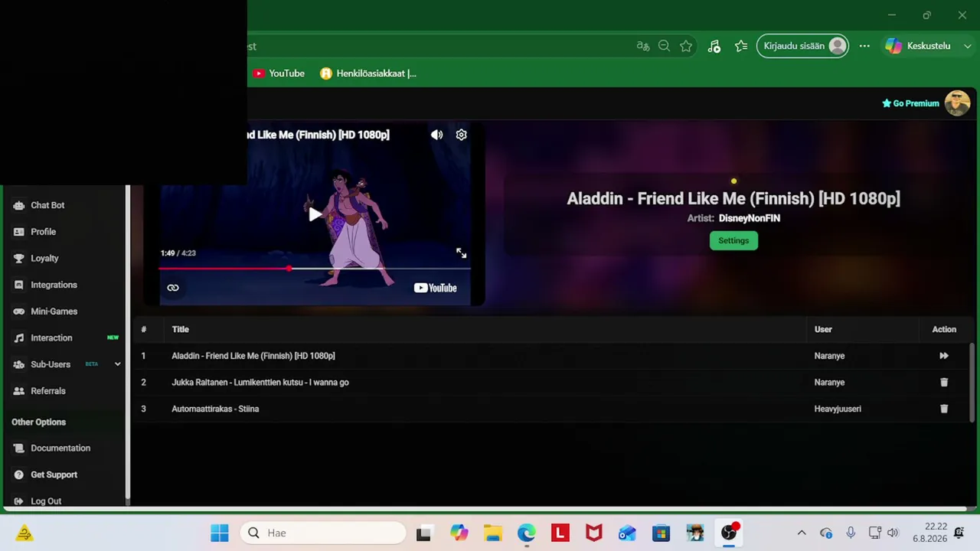Open the Interaction section
Image resolution: width=980 pixels, height=551 pixels.
(51, 338)
